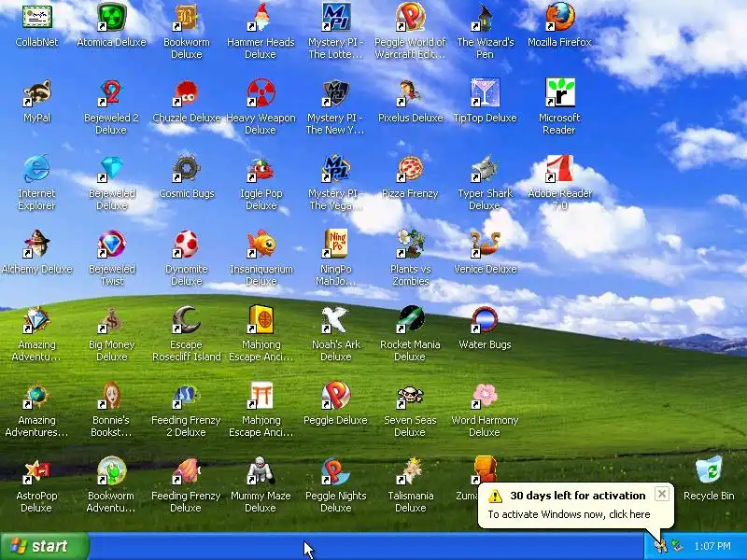This screenshot has width=747, height=560.
Task: Select AstroPop Deluxe icon
Action: (x=36, y=471)
